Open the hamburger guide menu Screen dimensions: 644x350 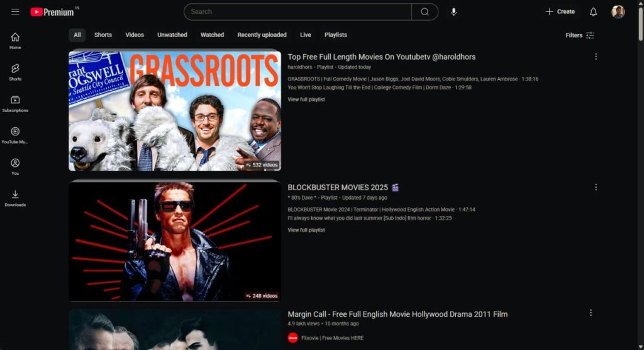point(15,11)
